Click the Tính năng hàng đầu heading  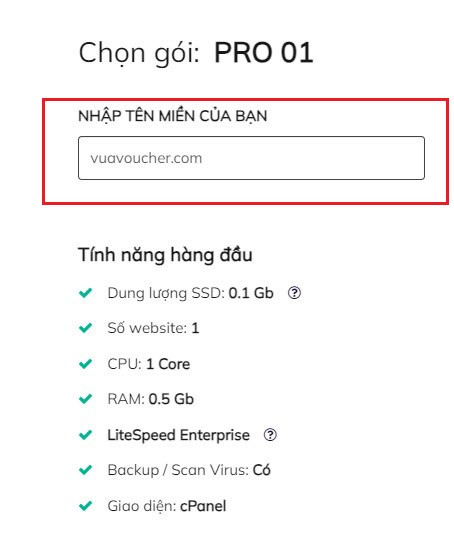point(165,255)
